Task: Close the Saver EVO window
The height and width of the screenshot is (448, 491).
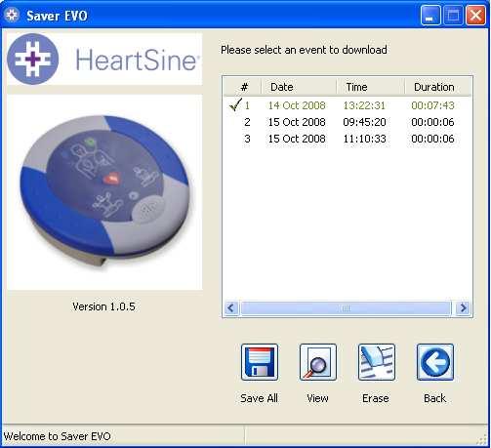Action: (x=475, y=15)
